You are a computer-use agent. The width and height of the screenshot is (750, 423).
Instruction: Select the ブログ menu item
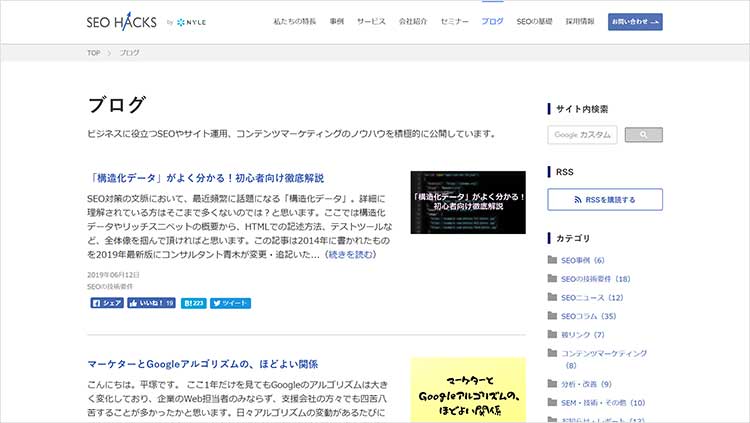492,22
